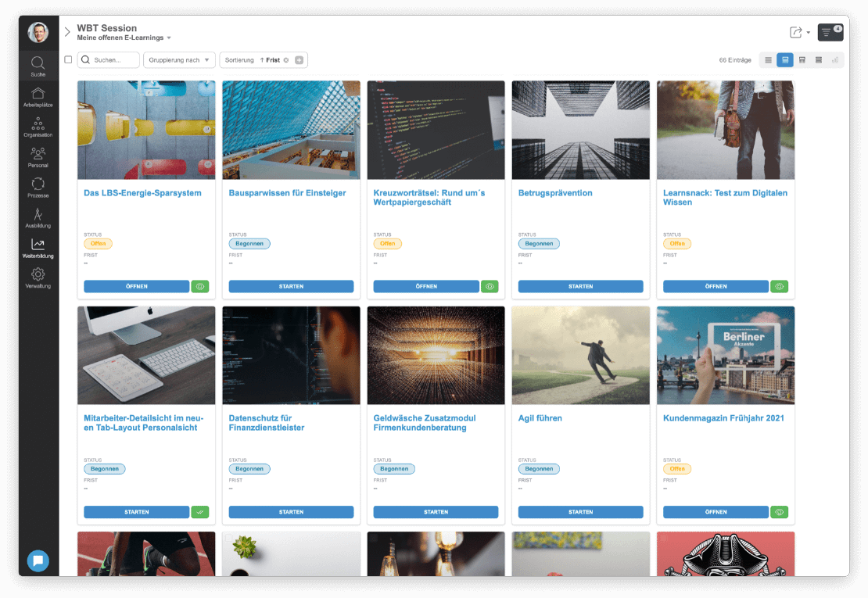Preview Kreuzworträtsel course with eye icon
The height and width of the screenshot is (598, 868).
490,287
